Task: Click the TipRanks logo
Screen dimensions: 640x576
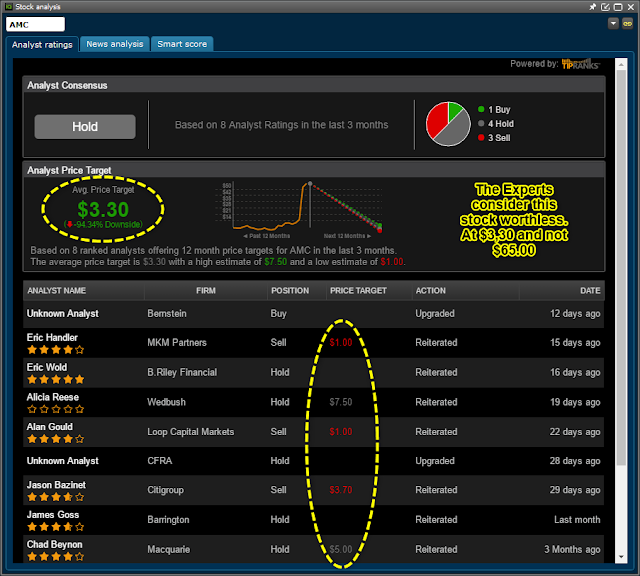Action: [580, 64]
